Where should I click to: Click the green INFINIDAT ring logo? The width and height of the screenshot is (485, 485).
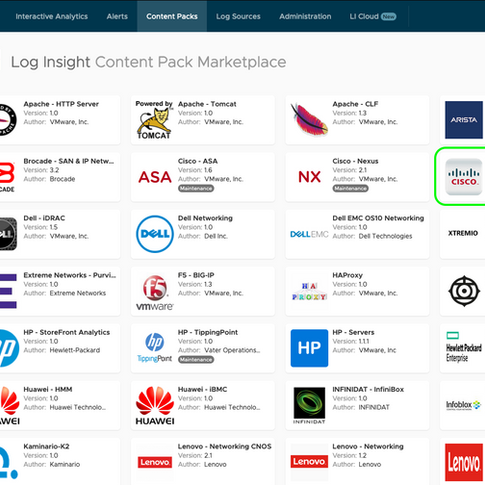tap(309, 405)
